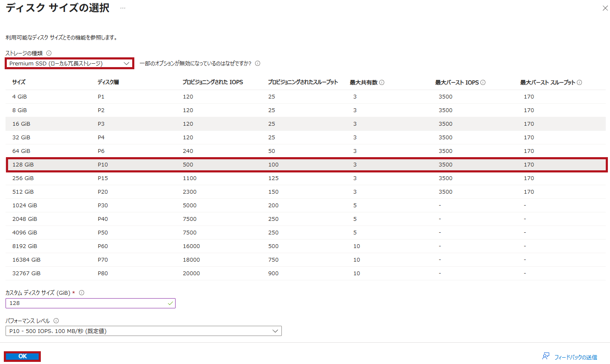Screen dimensions: 610x364
Task: Close the disk size selection panel
Action: 605,8
